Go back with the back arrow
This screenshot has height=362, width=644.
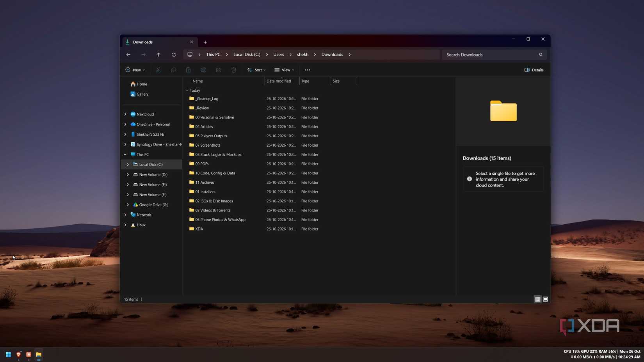click(128, 55)
